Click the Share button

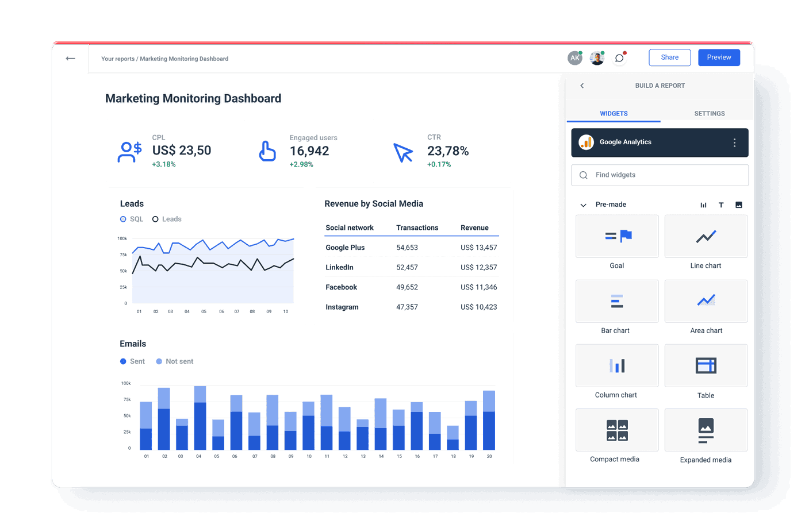pyautogui.click(x=669, y=57)
